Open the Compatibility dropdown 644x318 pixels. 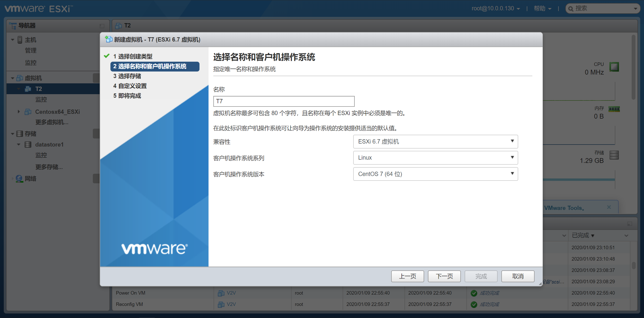(435, 142)
